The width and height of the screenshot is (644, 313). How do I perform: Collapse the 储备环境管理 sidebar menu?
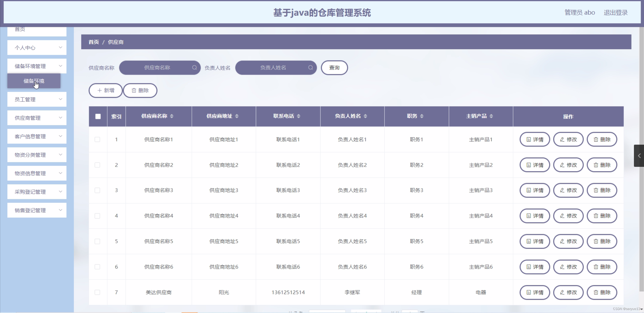point(37,66)
